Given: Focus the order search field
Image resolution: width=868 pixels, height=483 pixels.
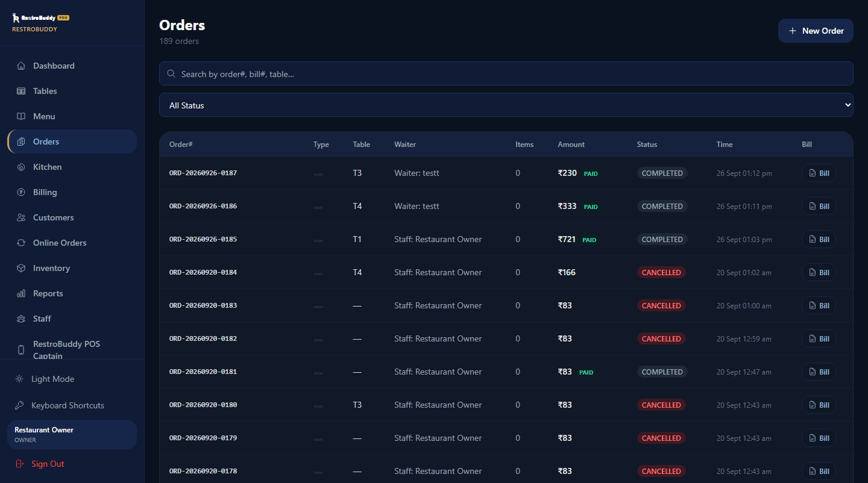Looking at the screenshot, I should click(506, 73).
